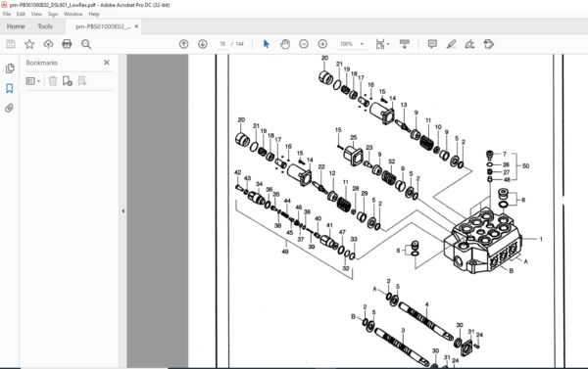Zoom in with the plus circle button
This screenshot has width=588, height=369.
click(322, 44)
